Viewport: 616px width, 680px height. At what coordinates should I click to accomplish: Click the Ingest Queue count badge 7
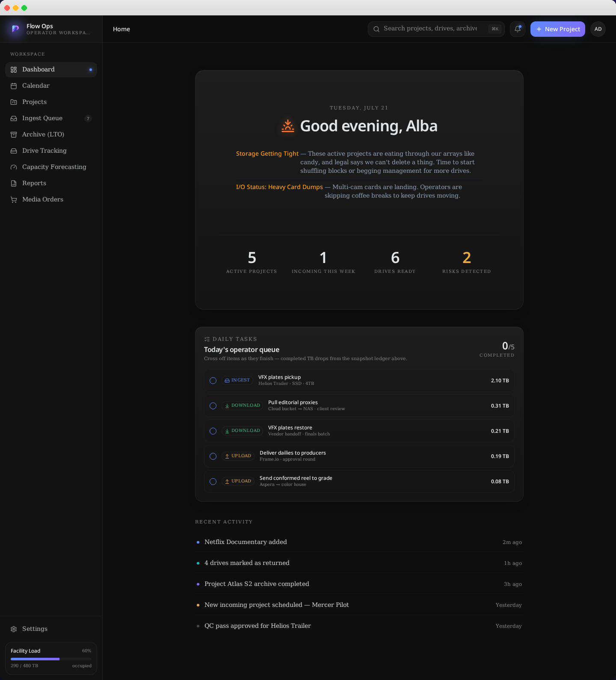[x=88, y=118]
